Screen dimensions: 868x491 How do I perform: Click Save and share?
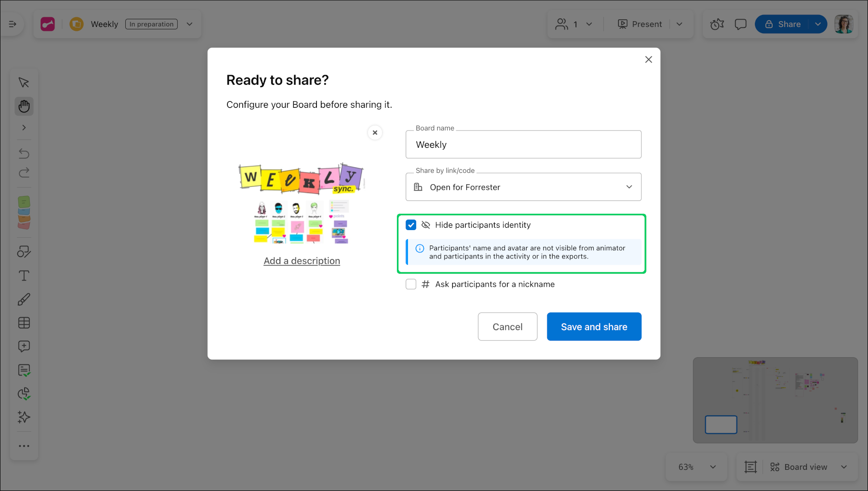(594, 327)
